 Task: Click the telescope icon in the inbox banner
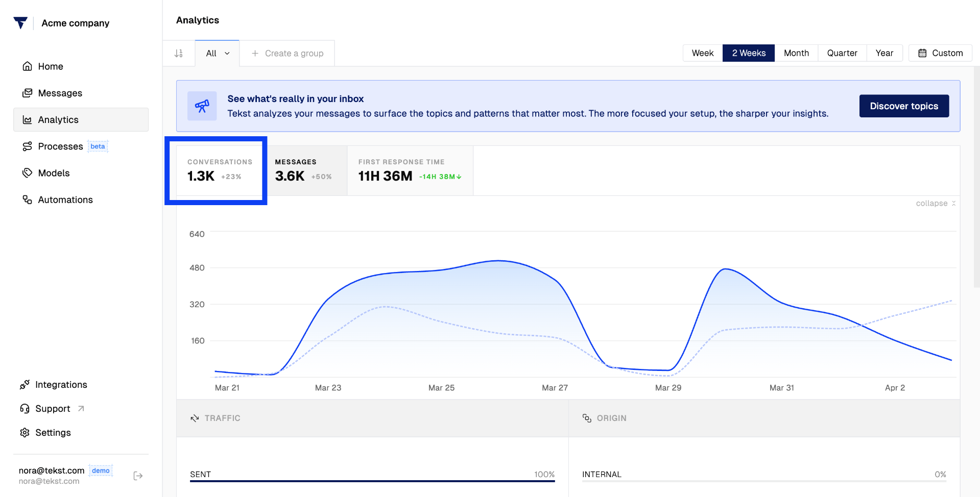tap(202, 106)
